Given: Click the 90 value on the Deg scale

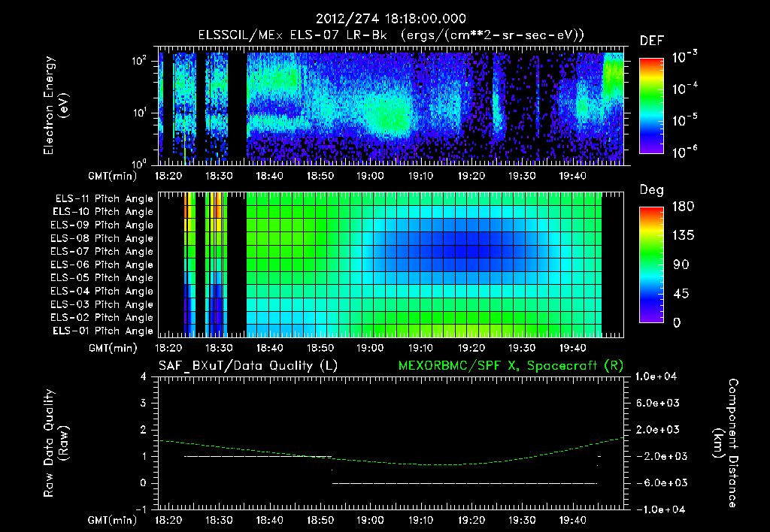Looking at the screenshot, I should point(681,264).
